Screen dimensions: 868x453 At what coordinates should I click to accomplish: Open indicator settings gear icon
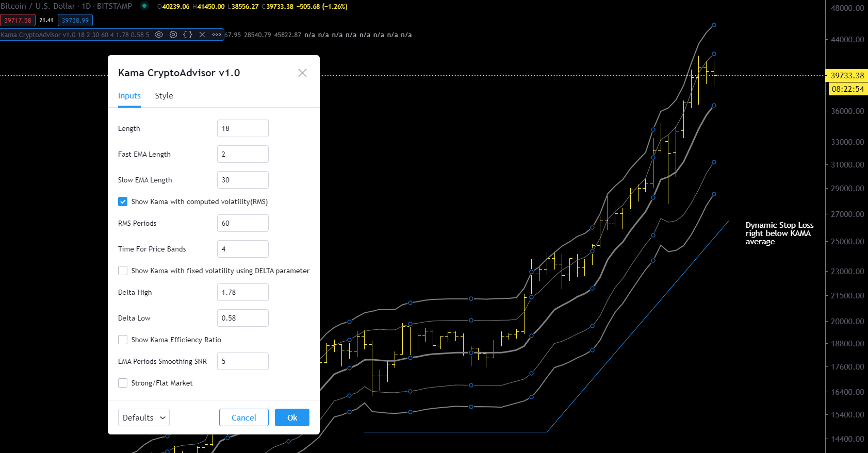pos(173,35)
